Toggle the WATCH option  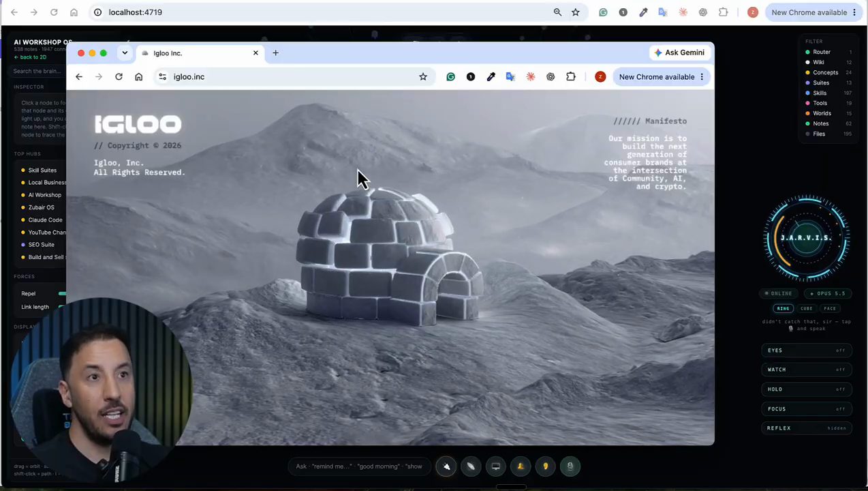(807, 370)
